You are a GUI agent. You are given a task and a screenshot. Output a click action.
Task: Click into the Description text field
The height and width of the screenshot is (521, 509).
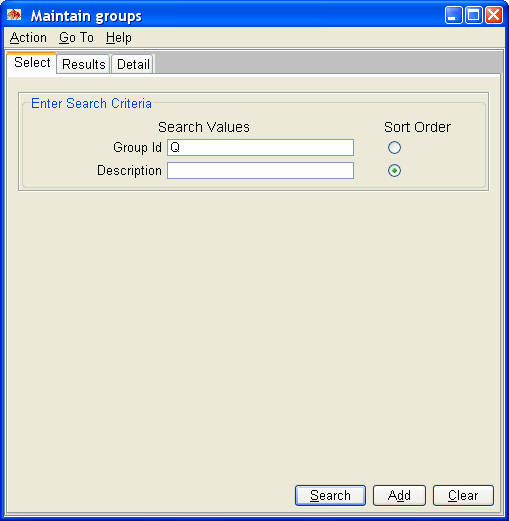[260, 171]
